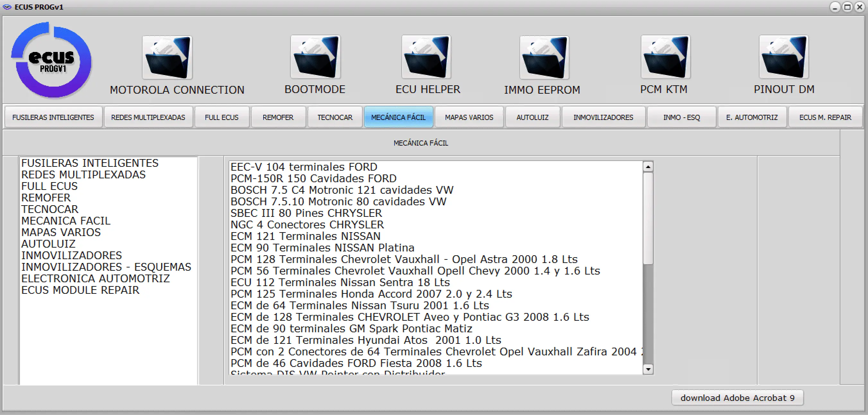Click the vertical scrollbar thumb

click(x=648, y=218)
